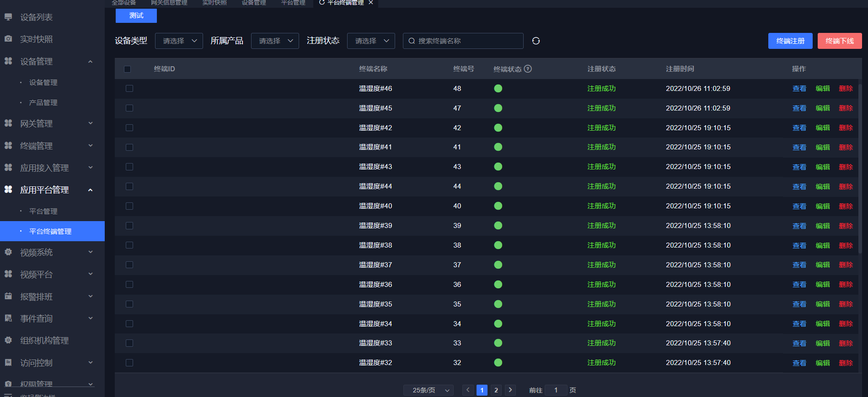
Task: Click the 事件查询 search-document icon
Action: click(8, 318)
